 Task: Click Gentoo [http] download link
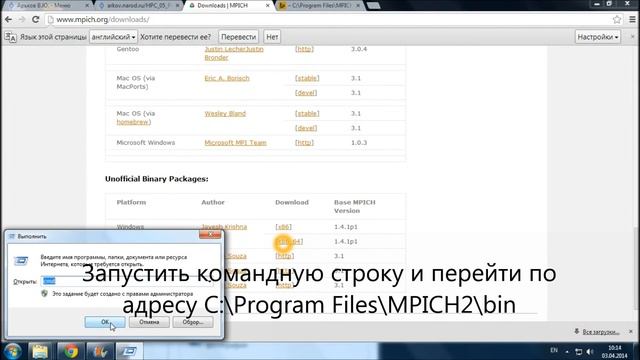coord(304,49)
